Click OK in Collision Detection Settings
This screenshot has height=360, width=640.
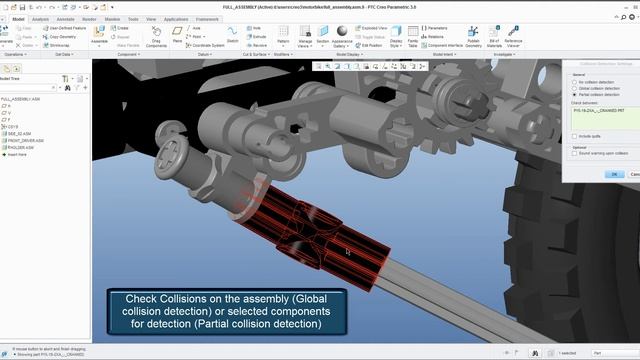pyautogui.click(x=614, y=174)
